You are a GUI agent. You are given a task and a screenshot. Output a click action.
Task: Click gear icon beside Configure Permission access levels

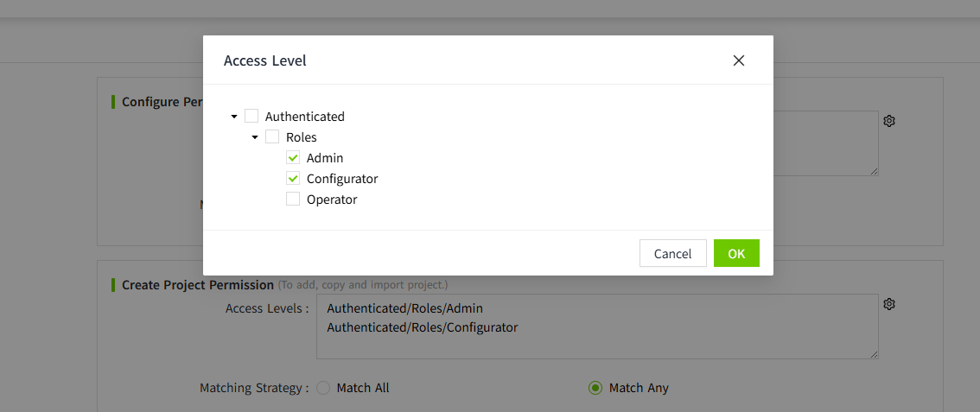pos(889,121)
